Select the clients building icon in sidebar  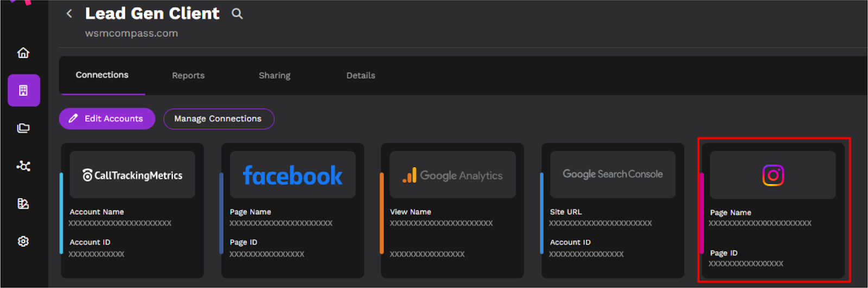24,90
